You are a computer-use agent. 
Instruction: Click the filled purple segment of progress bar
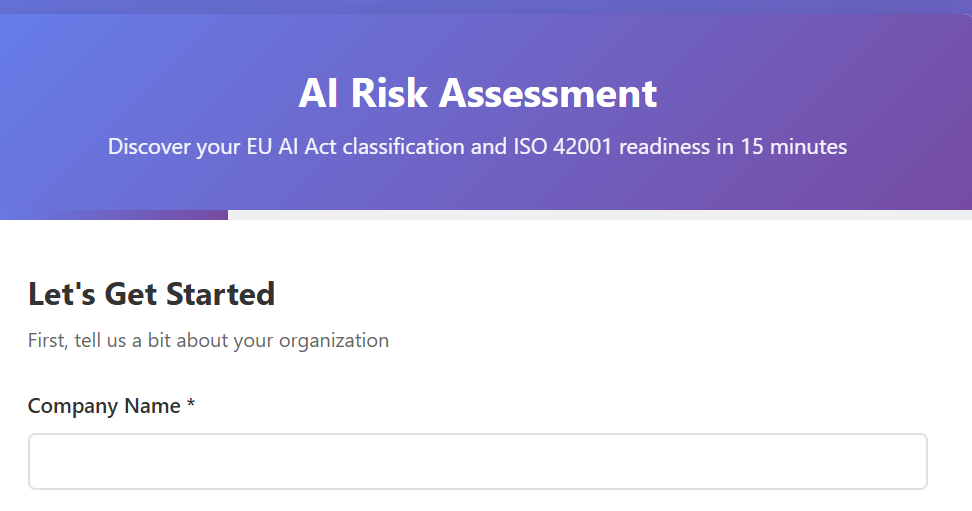pyautogui.click(x=114, y=215)
